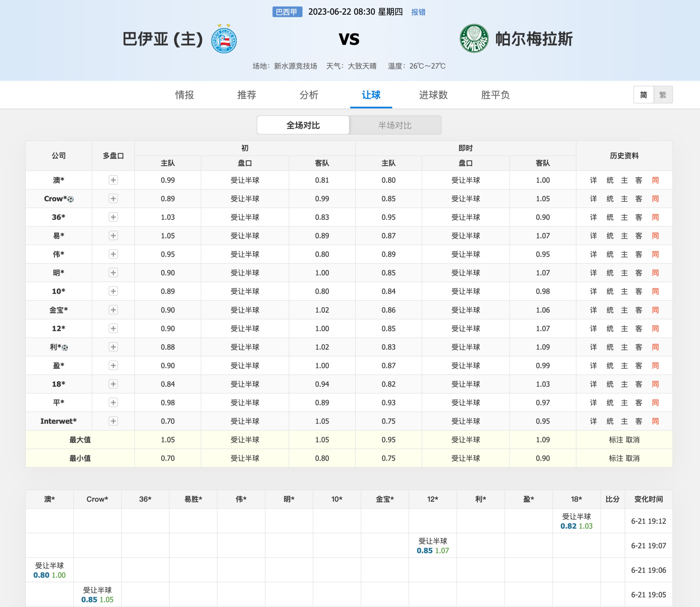
Task: Click the Palmeiras team crest logo
Action: click(474, 39)
